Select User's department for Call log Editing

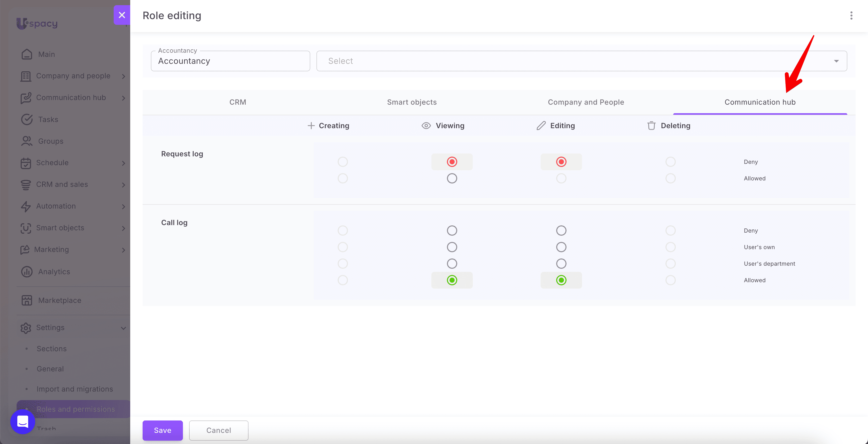tap(561, 264)
